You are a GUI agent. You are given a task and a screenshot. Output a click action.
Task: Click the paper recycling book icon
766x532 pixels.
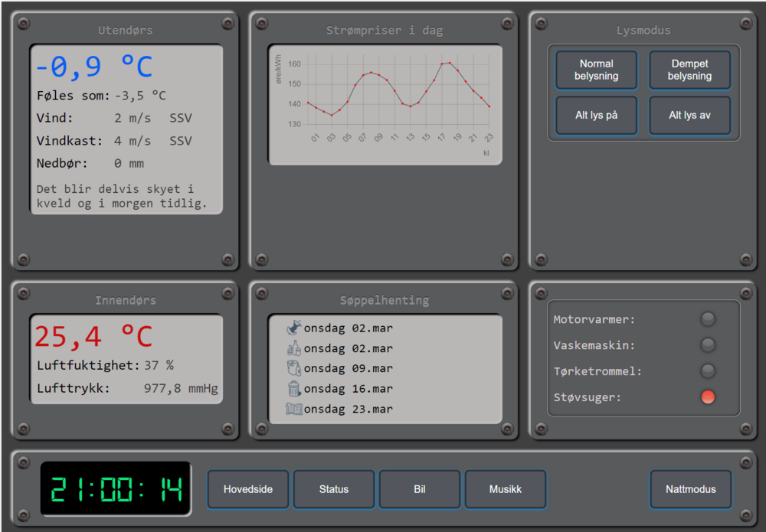pyautogui.click(x=294, y=409)
